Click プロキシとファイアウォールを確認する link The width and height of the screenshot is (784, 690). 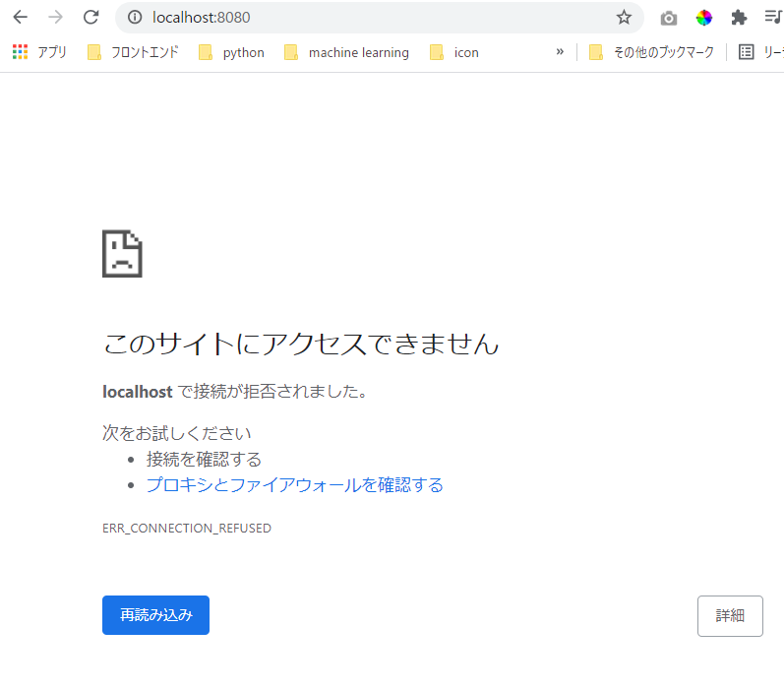(294, 485)
